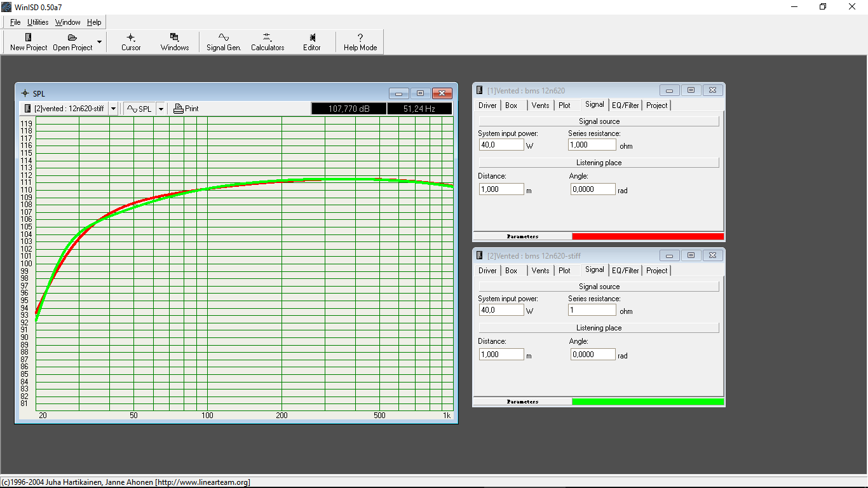
Task: Close the bms 12n620 project window
Action: click(x=713, y=90)
